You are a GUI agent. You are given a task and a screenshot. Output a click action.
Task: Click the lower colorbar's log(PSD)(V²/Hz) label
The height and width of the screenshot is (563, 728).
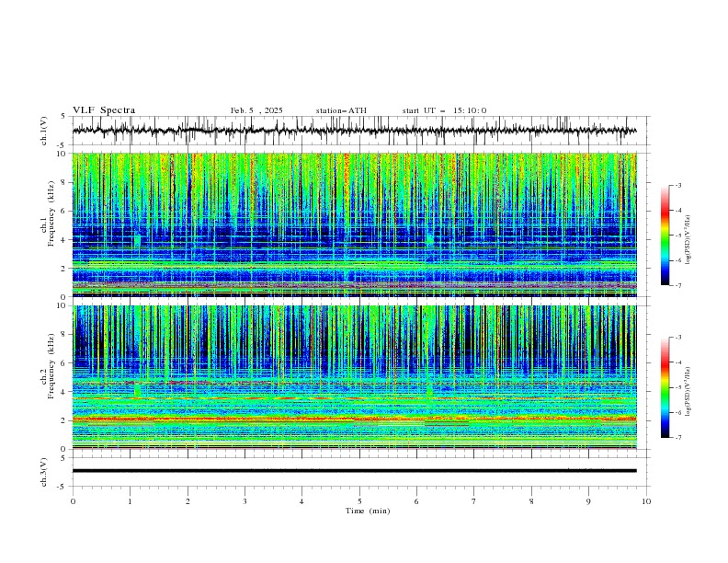(688, 392)
